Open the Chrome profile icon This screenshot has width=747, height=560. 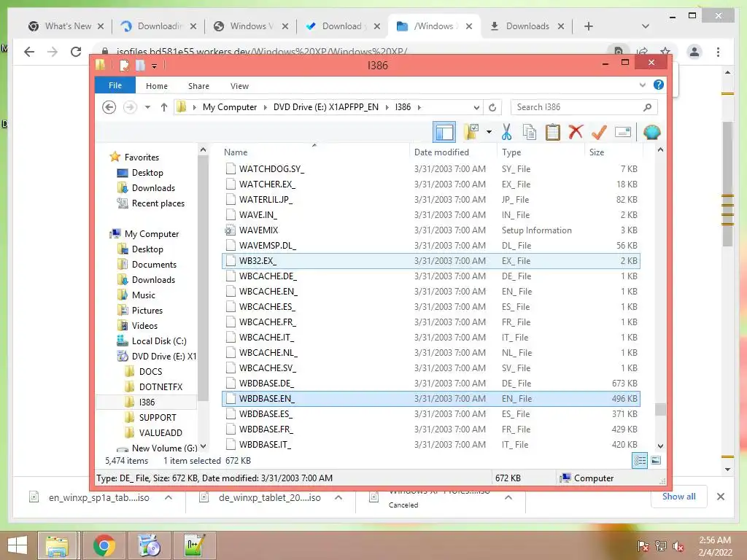[694, 52]
